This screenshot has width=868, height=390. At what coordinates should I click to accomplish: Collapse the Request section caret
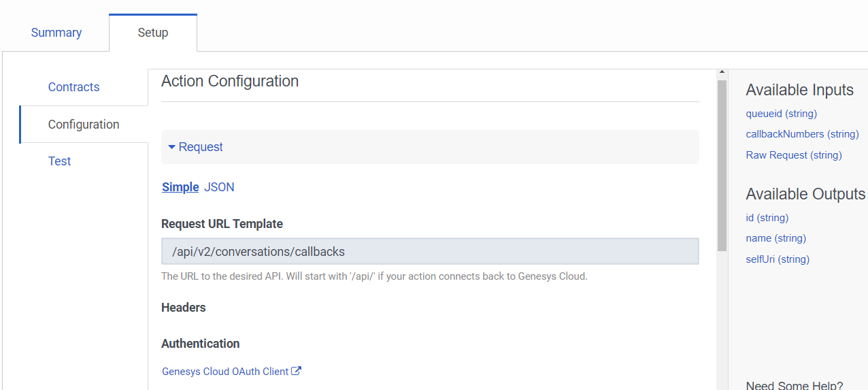click(172, 147)
